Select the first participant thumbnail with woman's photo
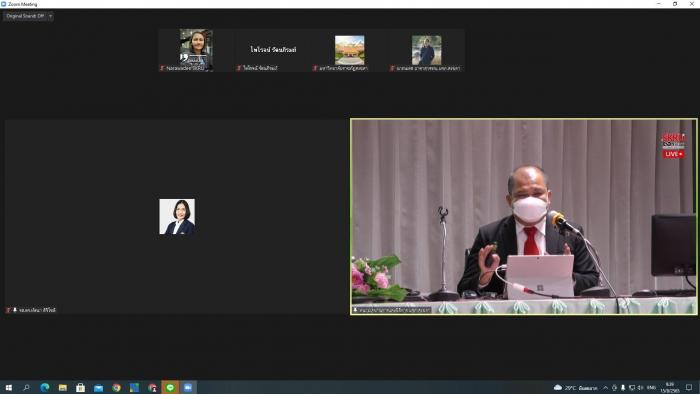This screenshot has height=394, width=700. [x=196, y=50]
